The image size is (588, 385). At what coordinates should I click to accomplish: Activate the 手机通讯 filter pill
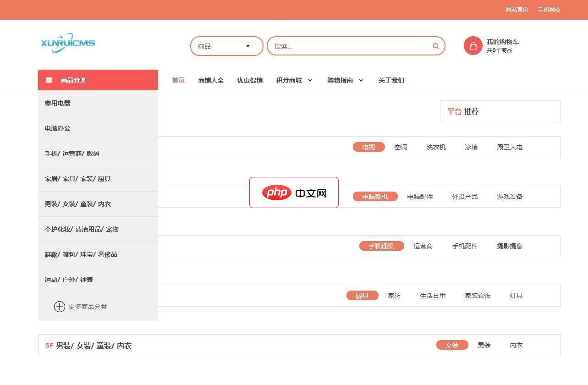pos(381,246)
